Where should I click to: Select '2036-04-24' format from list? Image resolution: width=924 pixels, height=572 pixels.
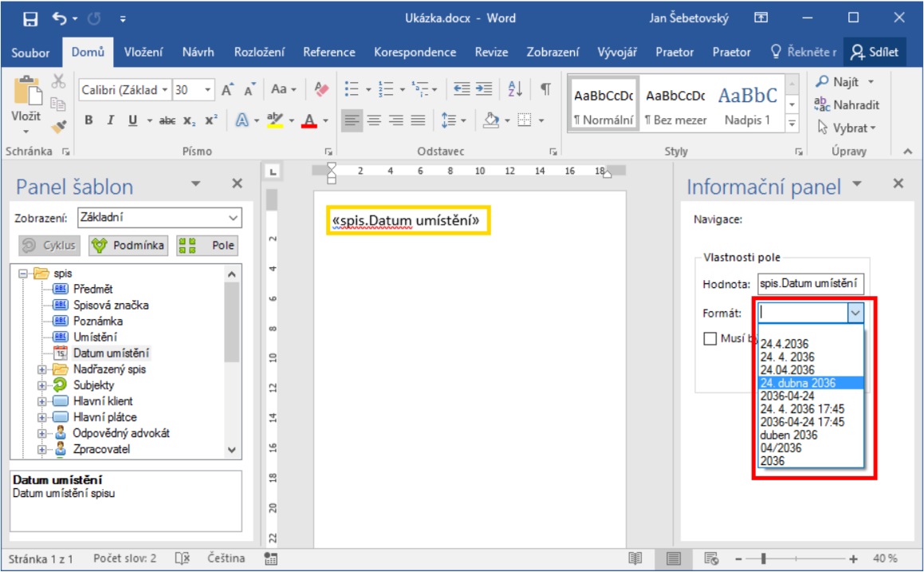787,396
